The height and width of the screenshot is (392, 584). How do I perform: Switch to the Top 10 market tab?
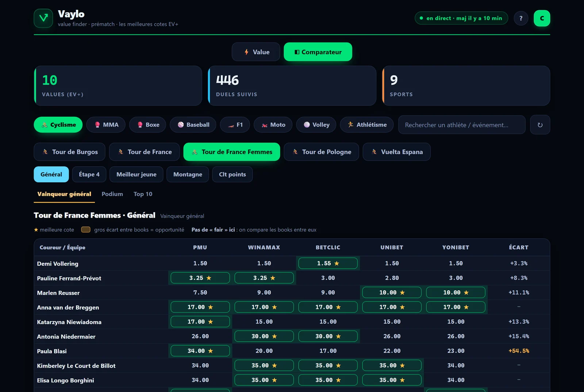143,194
